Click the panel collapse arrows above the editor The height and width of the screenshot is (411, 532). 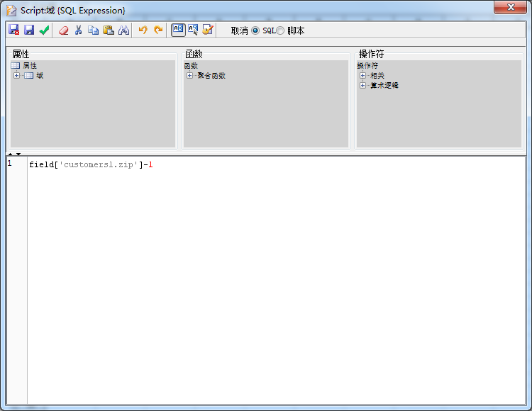[x=14, y=154]
